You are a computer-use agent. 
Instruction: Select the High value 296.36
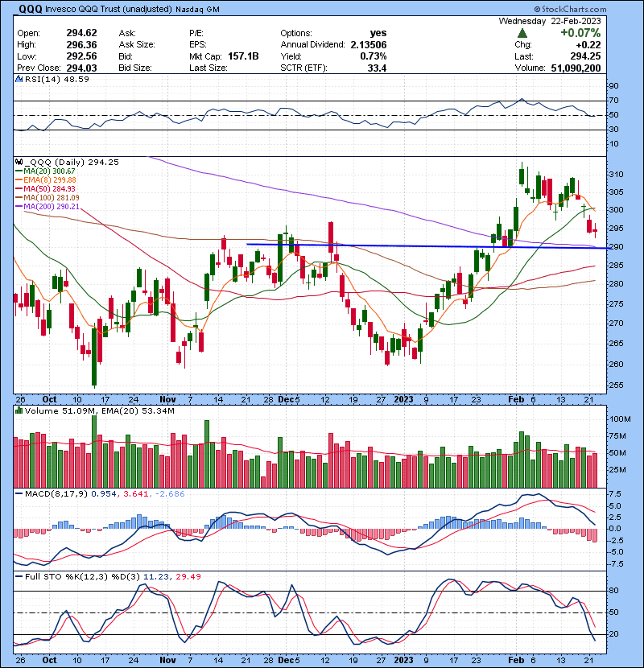click(x=81, y=45)
